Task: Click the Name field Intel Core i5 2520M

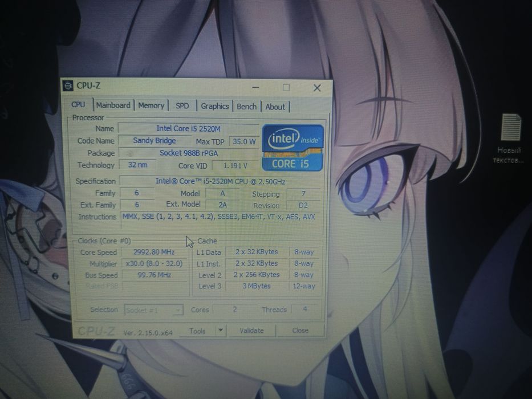Action: [x=188, y=129]
